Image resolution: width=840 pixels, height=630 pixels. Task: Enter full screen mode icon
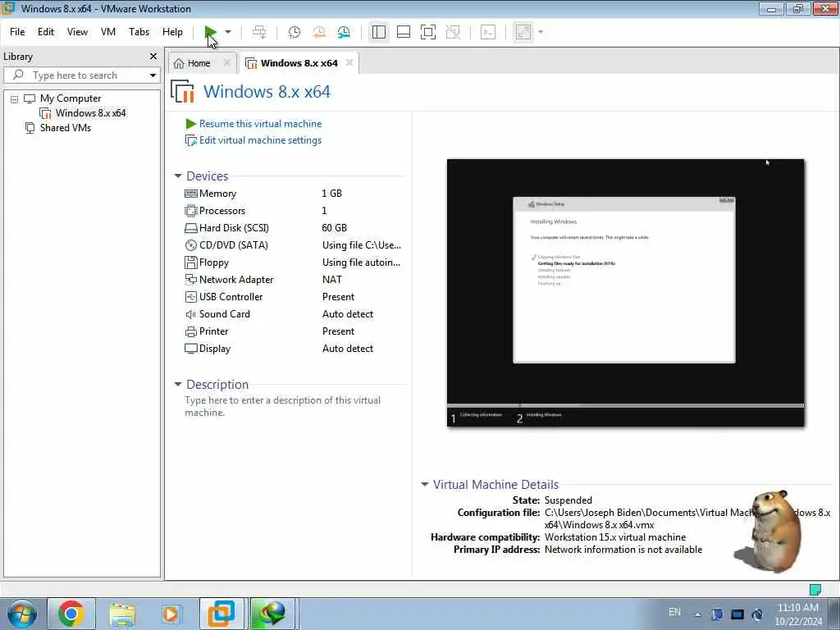tap(428, 32)
